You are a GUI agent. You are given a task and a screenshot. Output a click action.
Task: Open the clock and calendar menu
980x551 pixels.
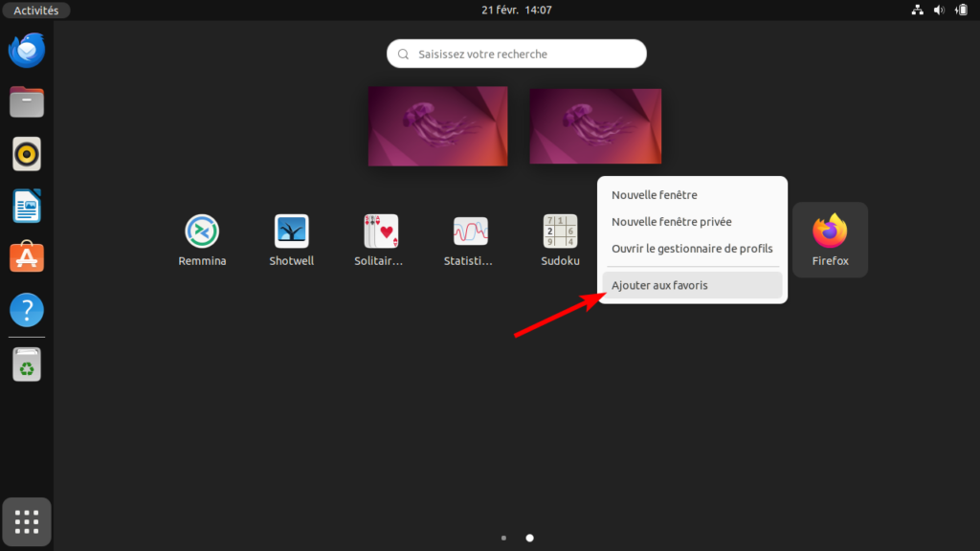coord(517,10)
